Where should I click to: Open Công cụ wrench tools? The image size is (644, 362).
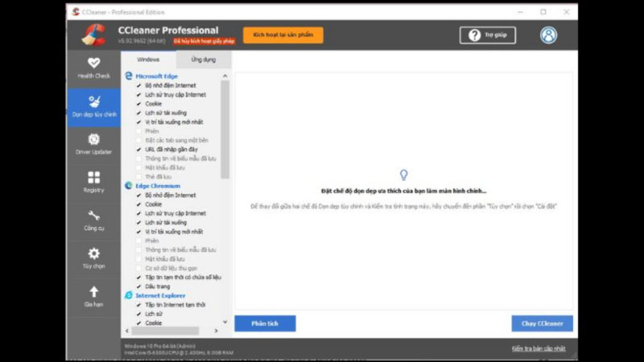[x=93, y=220]
